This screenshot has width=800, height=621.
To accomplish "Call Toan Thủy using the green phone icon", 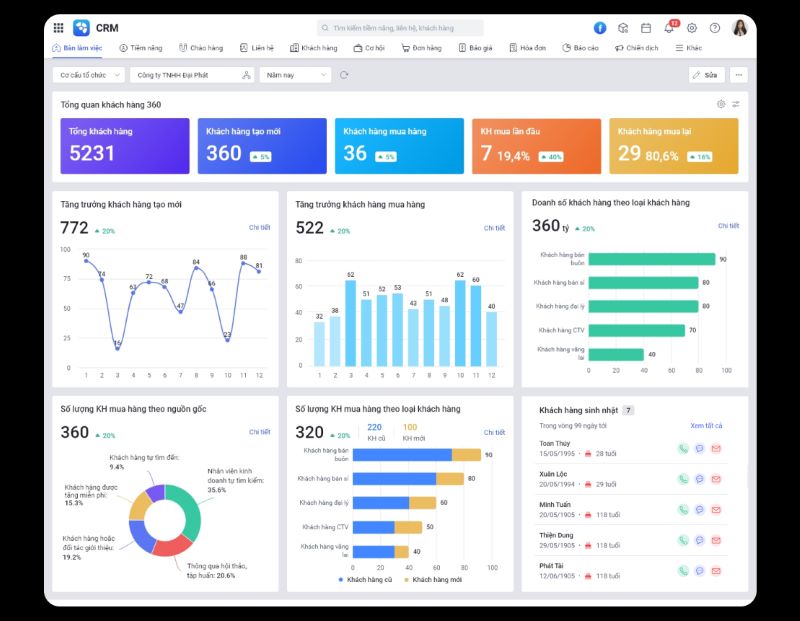I will coord(684,449).
